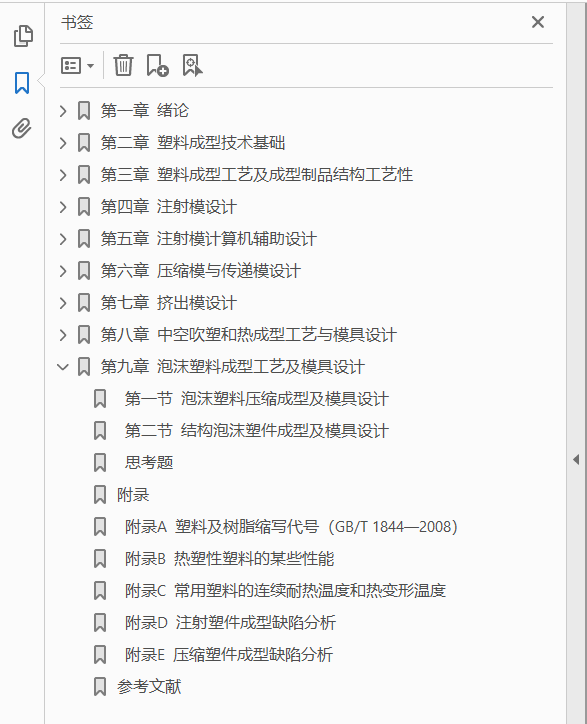The height and width of the screenshot is (724, 587).
Task: Click bookmark icon beside 第五章
Action: point(84,239)
